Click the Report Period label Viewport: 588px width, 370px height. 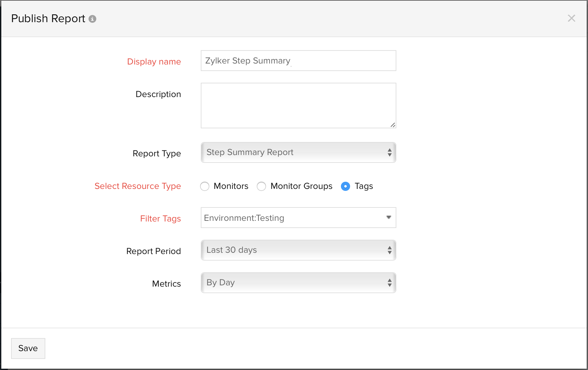point(154,251)
